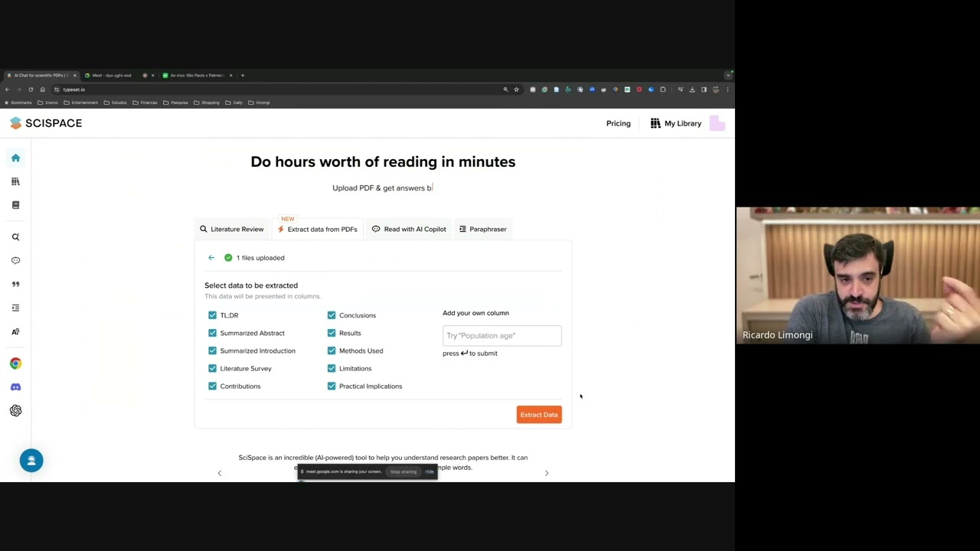Image resolution: width=980 pixels, height=551 pixels.
Task: Switch to the Literature Review tab
Action: pyautogui.click(x=232, y=229)
